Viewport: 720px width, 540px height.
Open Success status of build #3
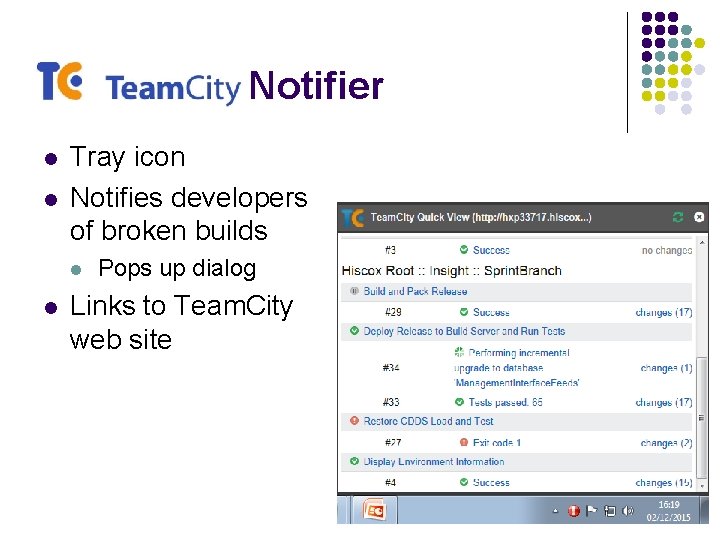(491, 250)
